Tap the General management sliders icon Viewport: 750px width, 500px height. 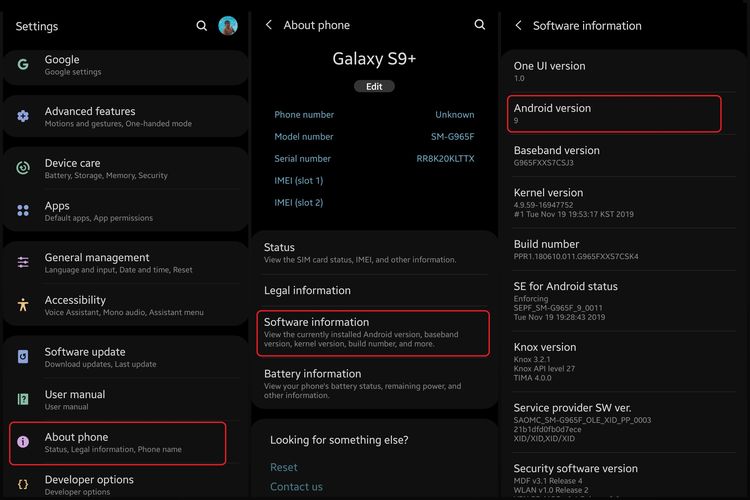(x=23, y=263)
